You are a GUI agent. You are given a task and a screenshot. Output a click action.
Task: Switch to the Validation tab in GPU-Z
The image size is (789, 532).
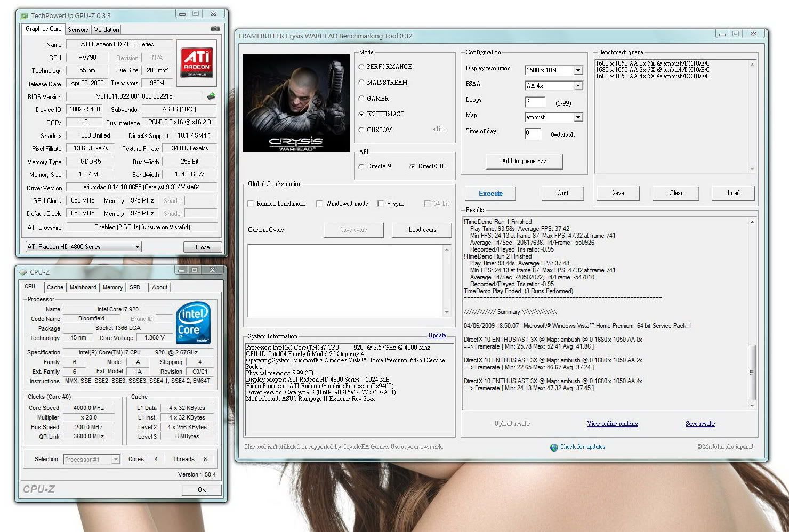(107, 30)
